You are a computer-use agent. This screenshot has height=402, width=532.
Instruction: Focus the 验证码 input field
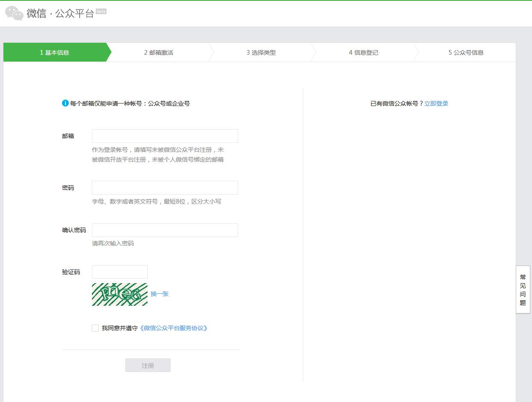tap(120, 272)
